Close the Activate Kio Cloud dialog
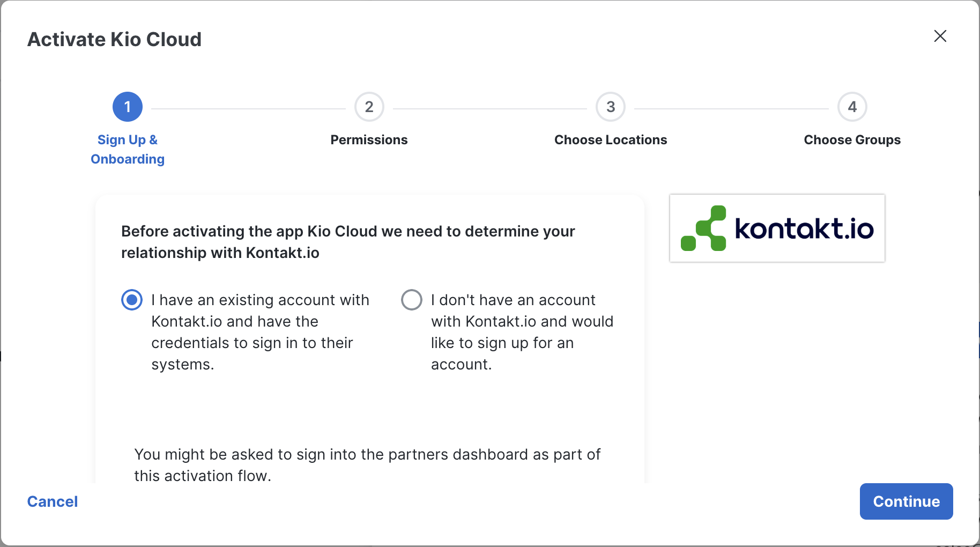The image size is (980, 547). [940, 36]
